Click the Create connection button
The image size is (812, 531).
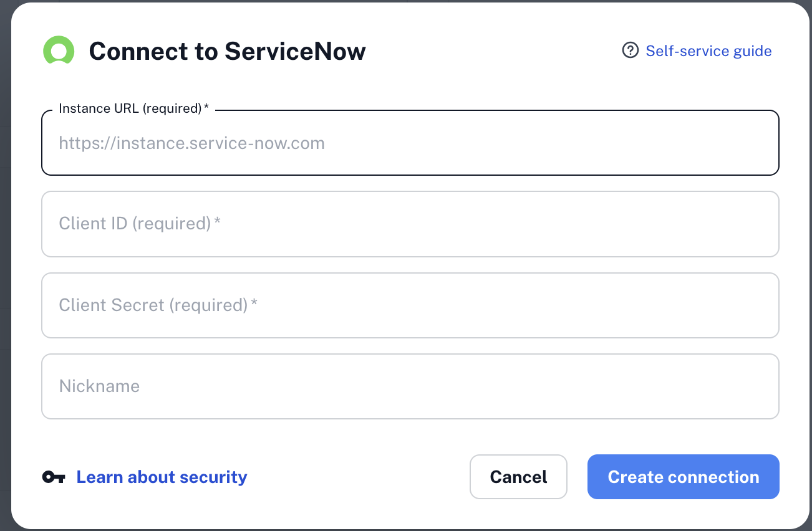[683, 477]
